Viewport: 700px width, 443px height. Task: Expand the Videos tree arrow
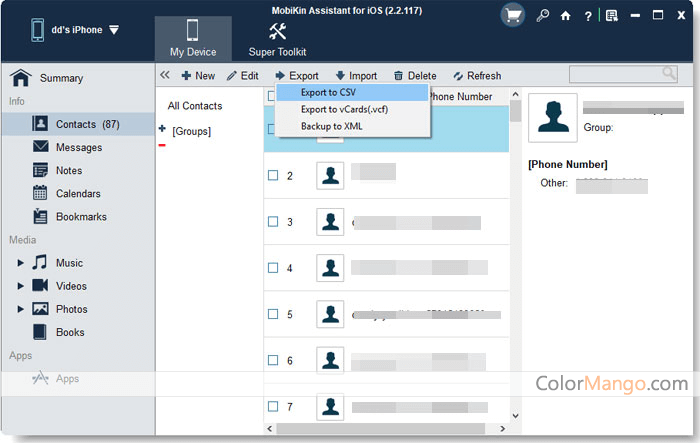pos(20,286)
